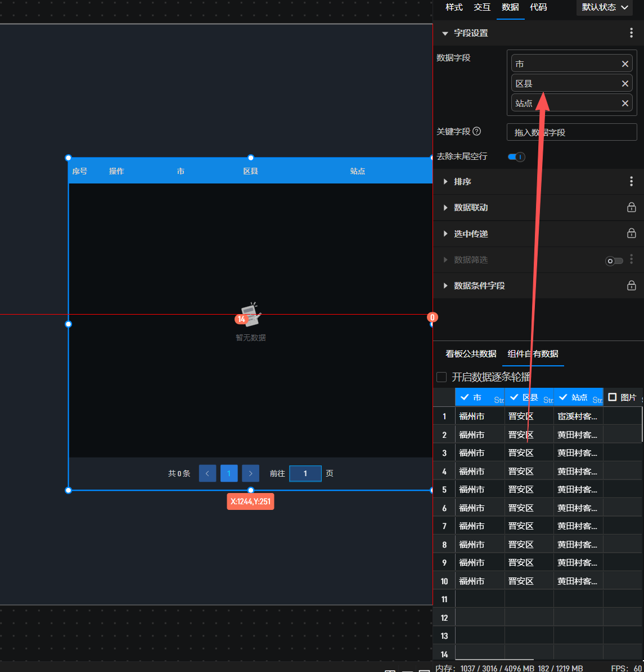Image resolution: width=644 pixels, height=672 pixels.
Task: Check the 图片 column checkbox
Action: pos(613,397)
